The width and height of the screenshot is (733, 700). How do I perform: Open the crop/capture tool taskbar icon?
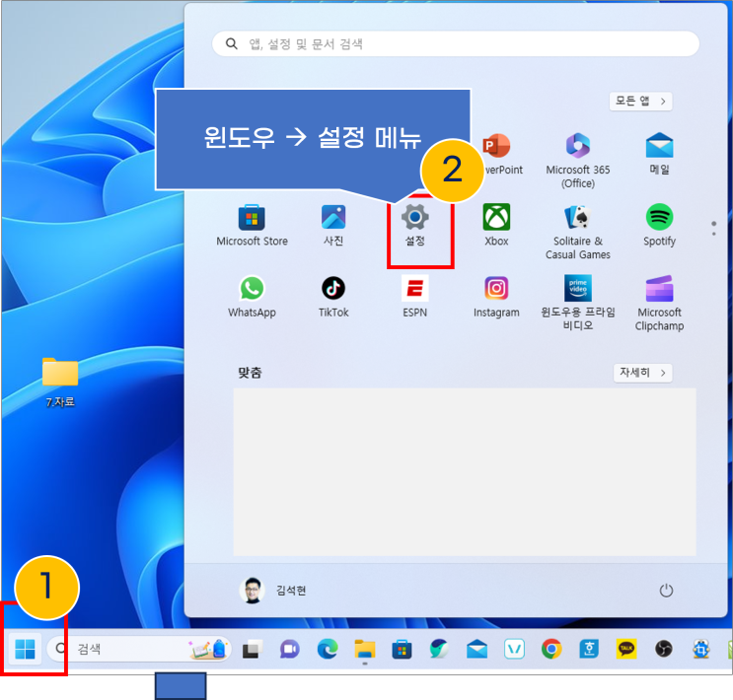click(x=701, y=649)
